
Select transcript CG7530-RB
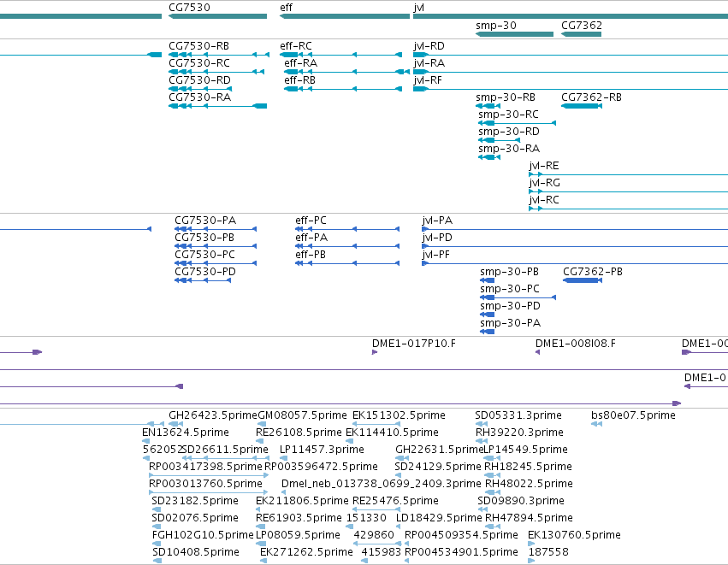219,55
